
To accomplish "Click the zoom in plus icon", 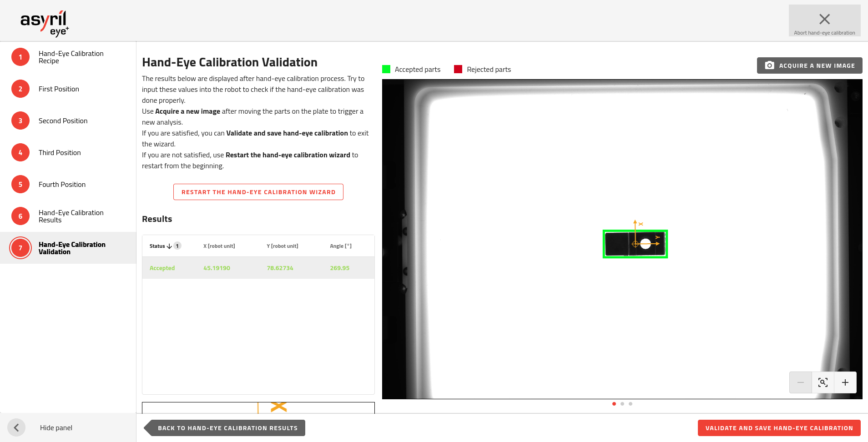I will coord(845,382).
